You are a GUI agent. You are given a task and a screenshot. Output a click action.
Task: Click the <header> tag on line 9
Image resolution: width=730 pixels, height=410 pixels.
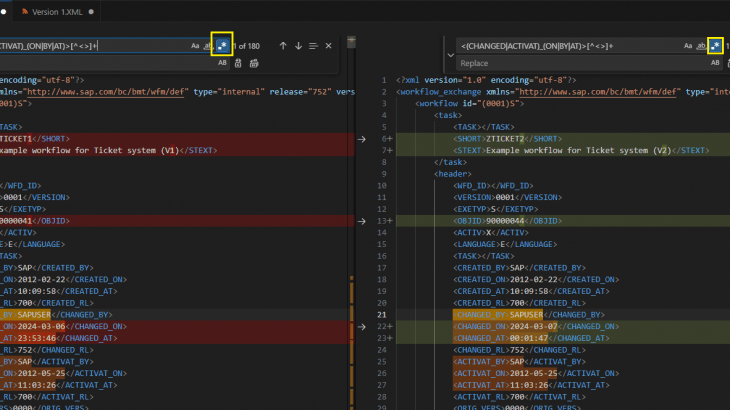pyautogui.click(x=453, y=174)
